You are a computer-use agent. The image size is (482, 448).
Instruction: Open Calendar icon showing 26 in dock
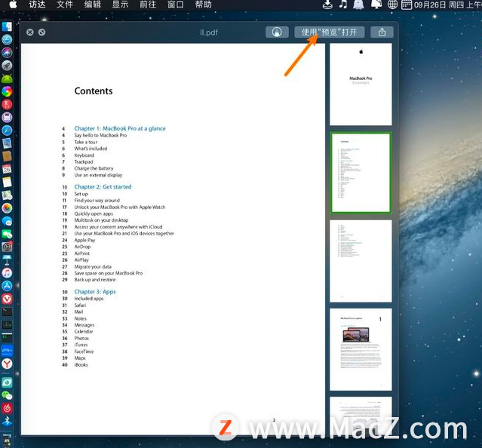point(7,169)
